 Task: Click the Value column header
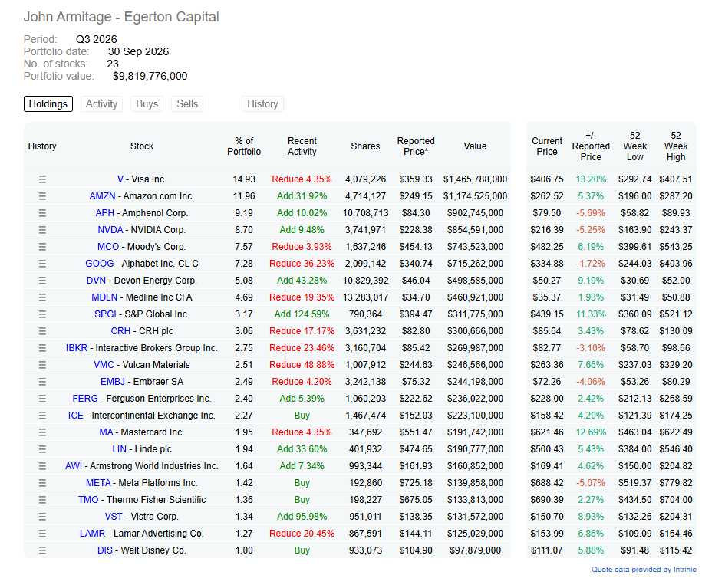(x=476, y=146)
